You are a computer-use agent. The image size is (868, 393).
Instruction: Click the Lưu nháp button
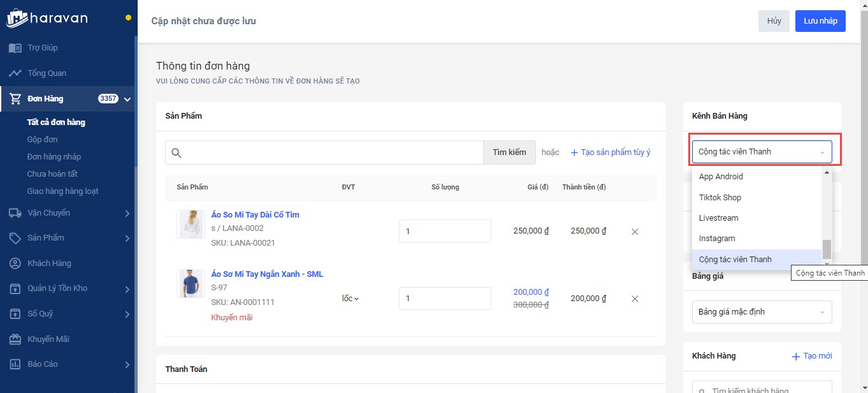[820, 21]
